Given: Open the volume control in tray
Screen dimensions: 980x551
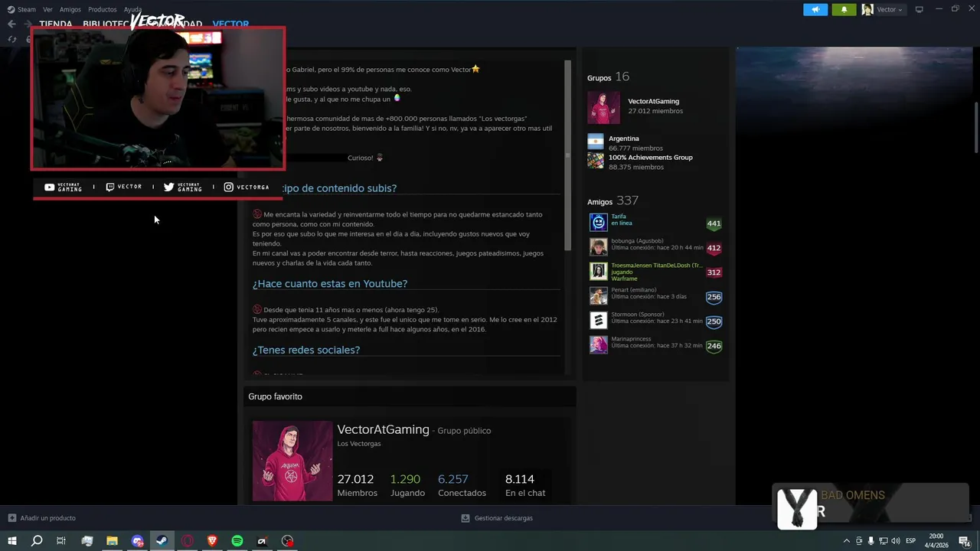Looking at the screenshot, I should point(896,541).
